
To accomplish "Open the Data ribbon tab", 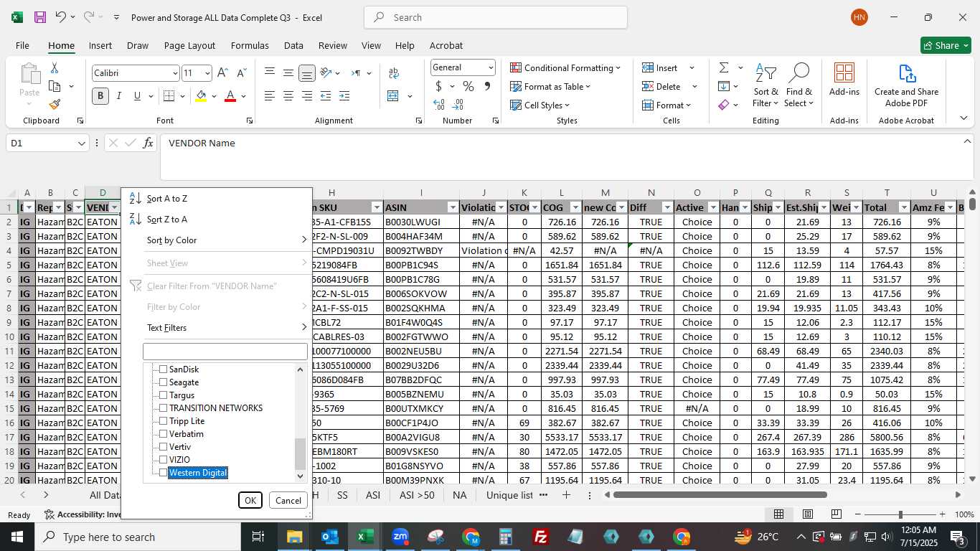I will (x=293, y=45).
